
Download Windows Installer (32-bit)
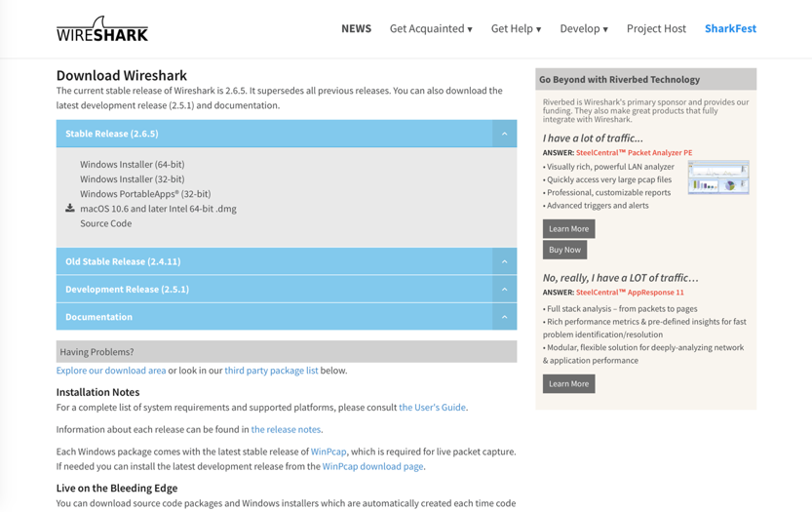132,178
